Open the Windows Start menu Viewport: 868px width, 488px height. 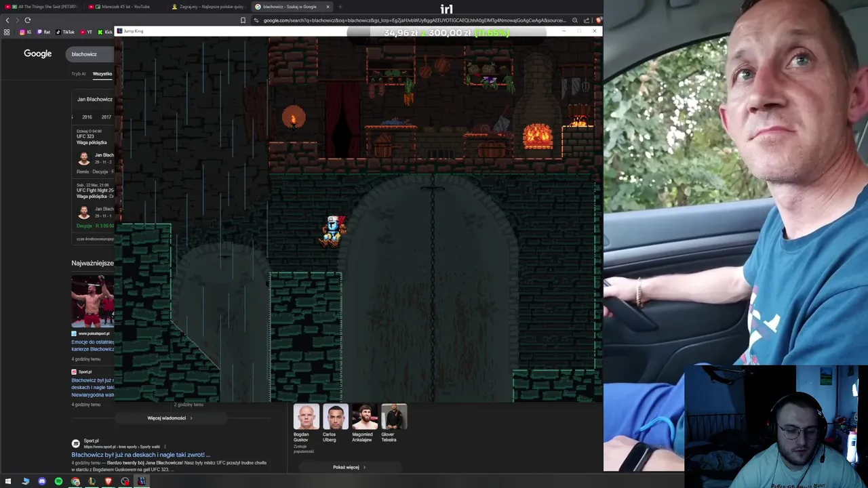coord(8,481)
